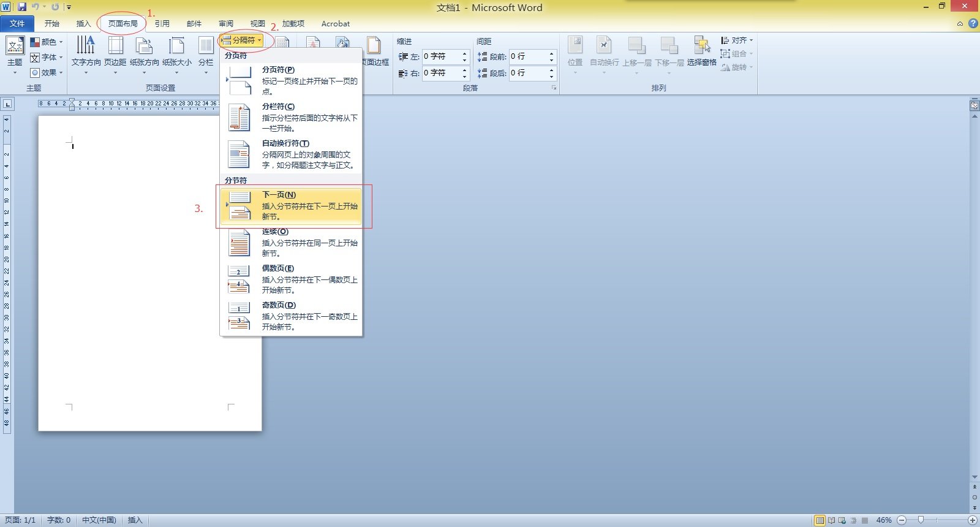980x527 pixels.
Task: Open the 字体 theme fonts menu
Action: pyautogui.click(x=47, y=57)
